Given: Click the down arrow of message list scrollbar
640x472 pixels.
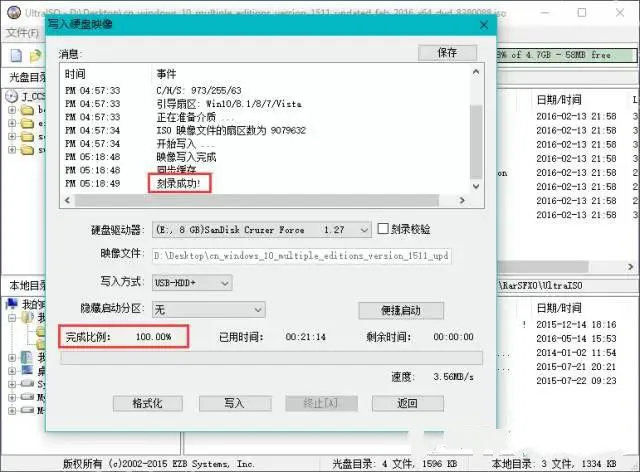Looking at the screenshot, I should (476, 186).
